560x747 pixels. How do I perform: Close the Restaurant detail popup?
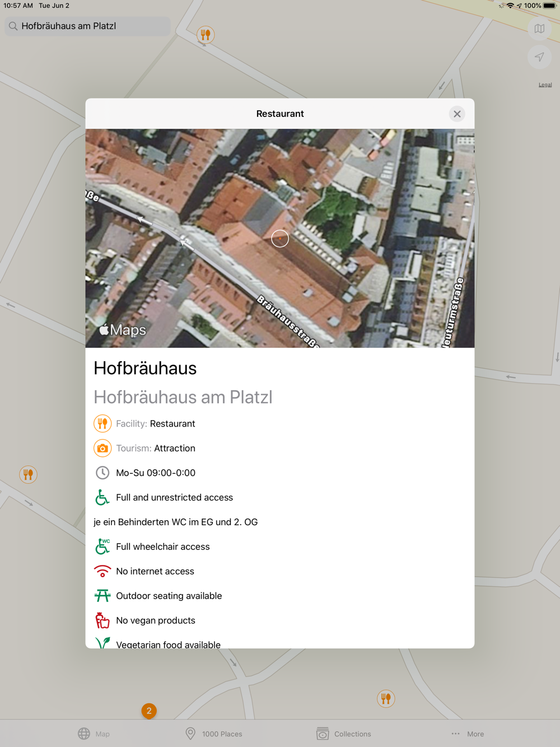tap(457, 114)
